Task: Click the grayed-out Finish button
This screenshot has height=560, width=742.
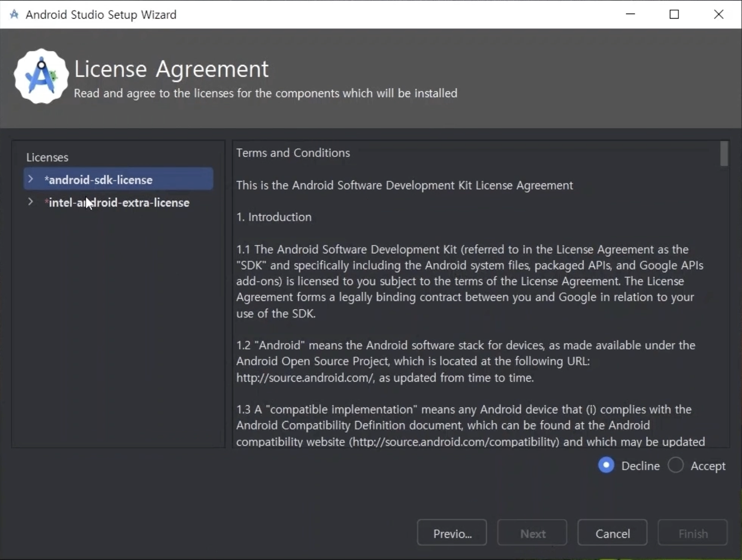Action: 693,533
